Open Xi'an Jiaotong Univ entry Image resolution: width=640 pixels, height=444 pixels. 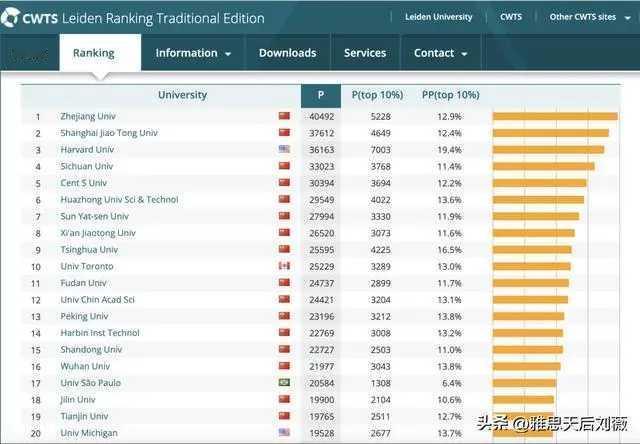[x=98, y=233]
